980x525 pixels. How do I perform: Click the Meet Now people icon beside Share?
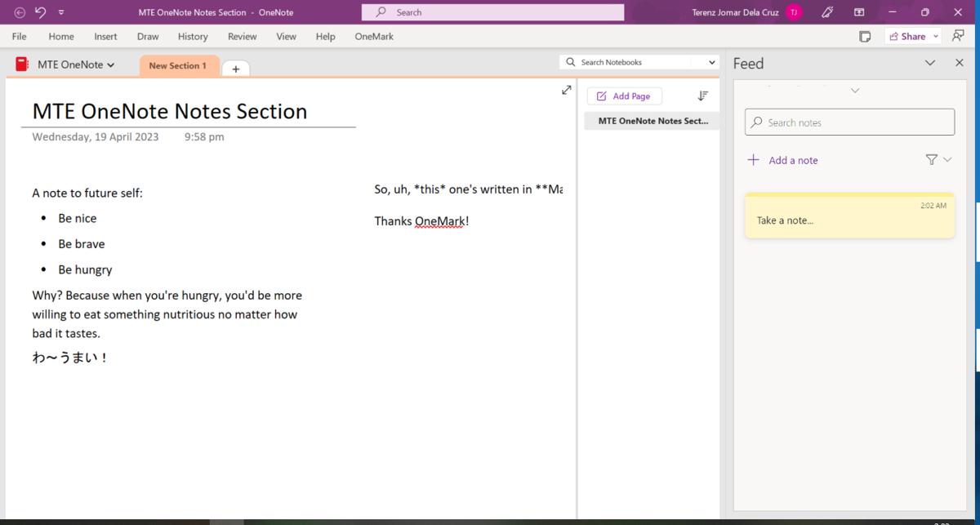click(957, 36)
